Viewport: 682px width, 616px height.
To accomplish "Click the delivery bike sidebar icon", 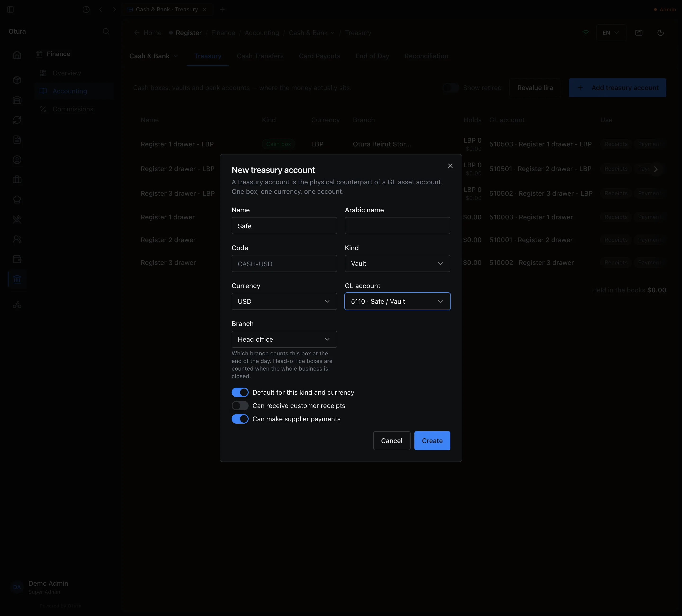I will (17, 305).
